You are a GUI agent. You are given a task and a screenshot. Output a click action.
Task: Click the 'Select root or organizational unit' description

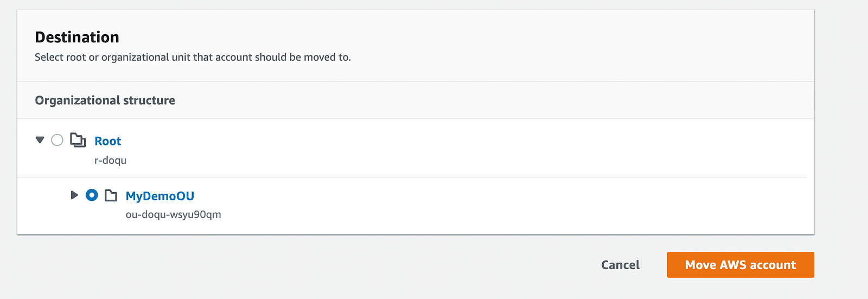click(193, 57)
